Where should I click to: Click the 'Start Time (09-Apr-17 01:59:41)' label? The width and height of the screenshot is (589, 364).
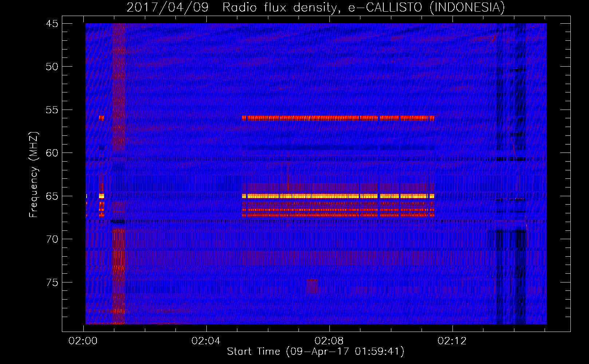tap(316, 352)
